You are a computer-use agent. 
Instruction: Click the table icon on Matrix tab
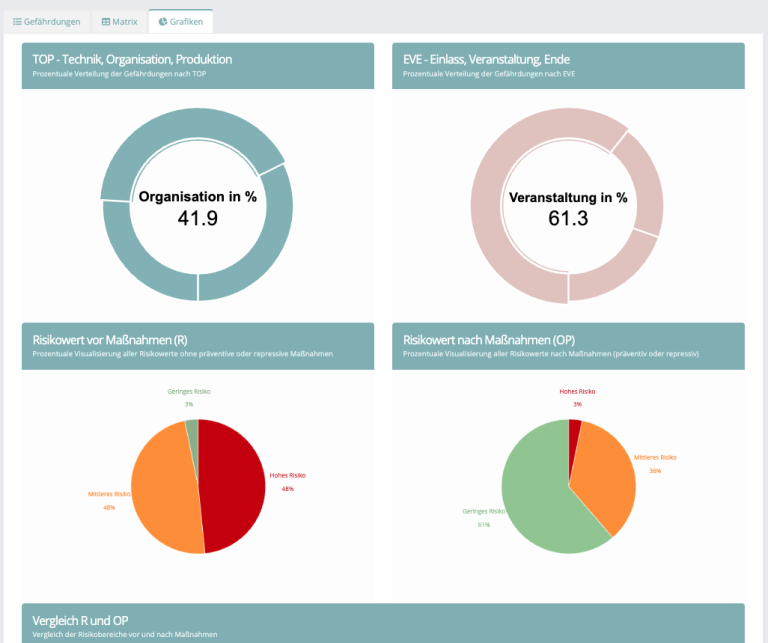click(x=106, y=21)
